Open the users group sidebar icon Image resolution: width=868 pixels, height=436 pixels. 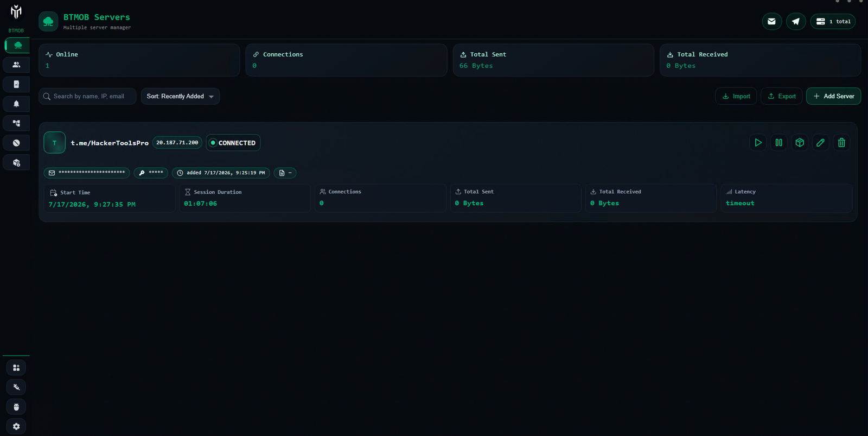tap(16, 65)
